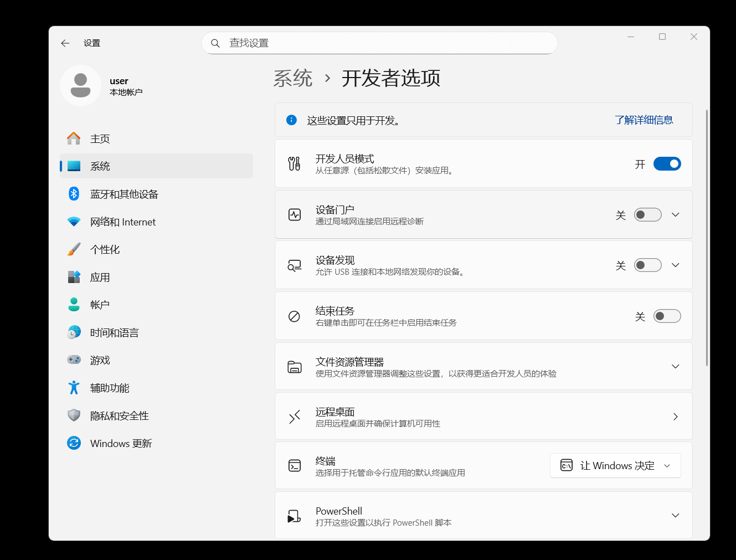The image size is (736, 560).
Task: Click inside the 查找设置 search box
Action: [379, 43]
